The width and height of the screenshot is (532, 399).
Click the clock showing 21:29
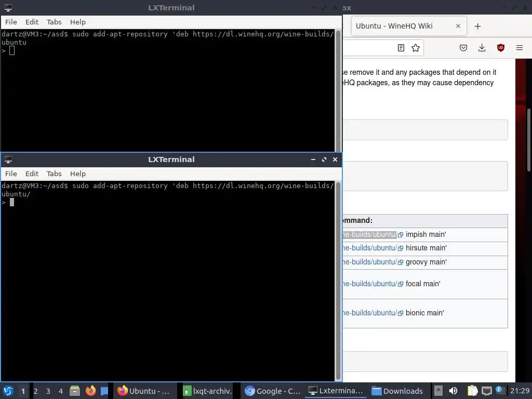point(520,391)
